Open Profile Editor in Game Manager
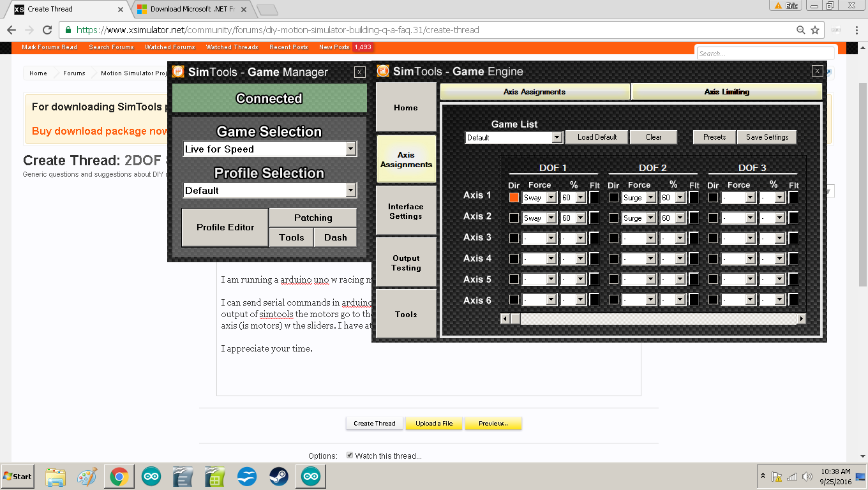The width and height of the screenshot is (868, 490). [x=225, y=227]
